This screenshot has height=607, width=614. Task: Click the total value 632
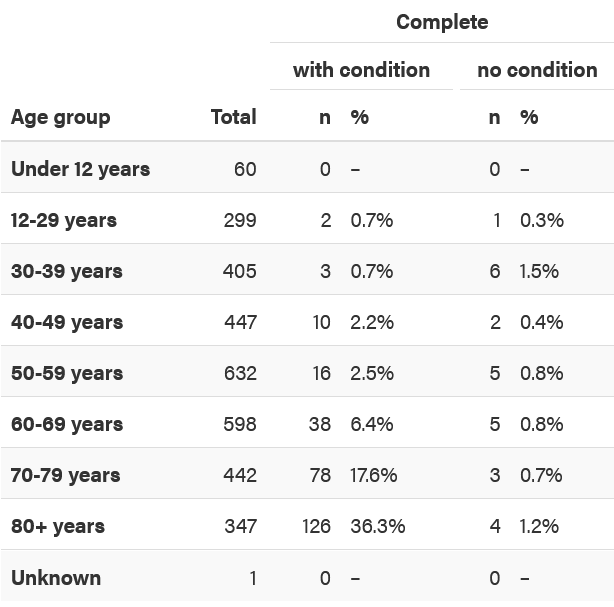[240, 373]
